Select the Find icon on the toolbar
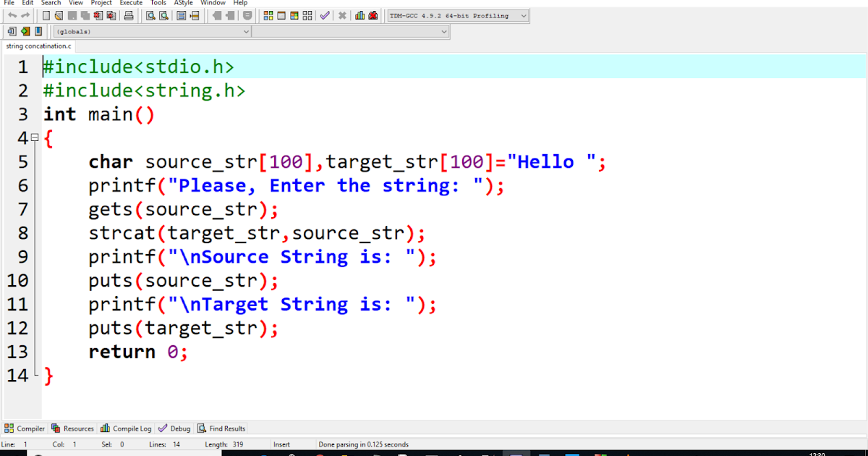Image resolution: width=868 pixels, height=456 pixels. pos(148,15)
